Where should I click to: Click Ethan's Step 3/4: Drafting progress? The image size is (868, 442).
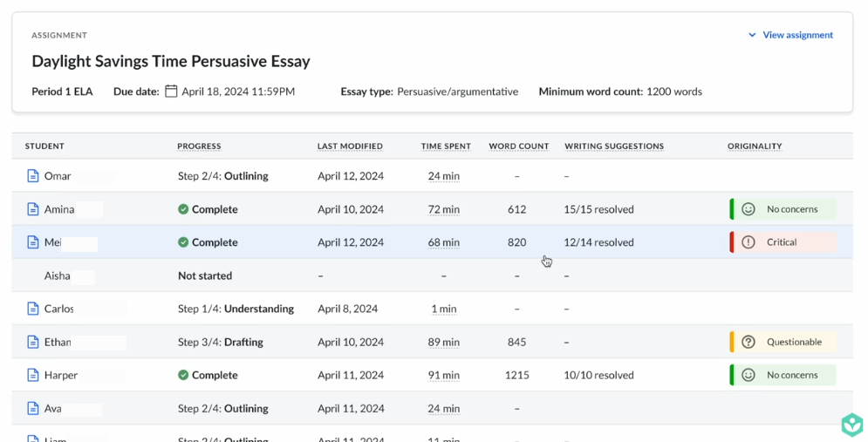tap(221, 342)
